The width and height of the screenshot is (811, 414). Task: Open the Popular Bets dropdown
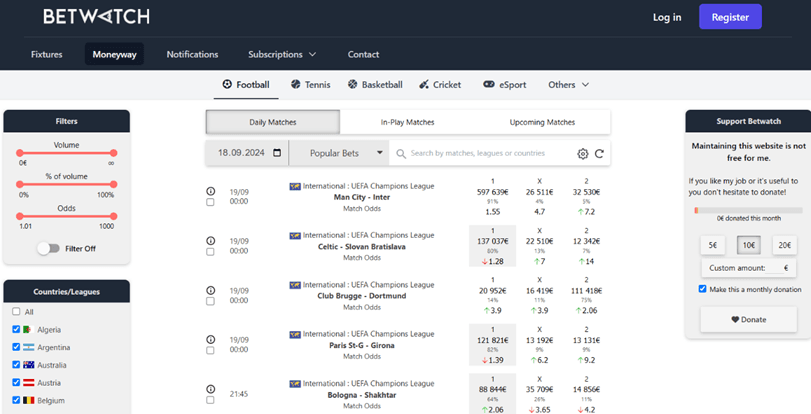click(x=339, y=153)
